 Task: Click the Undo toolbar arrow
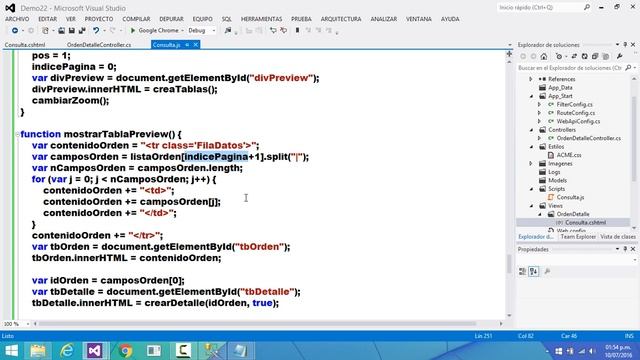96,31
